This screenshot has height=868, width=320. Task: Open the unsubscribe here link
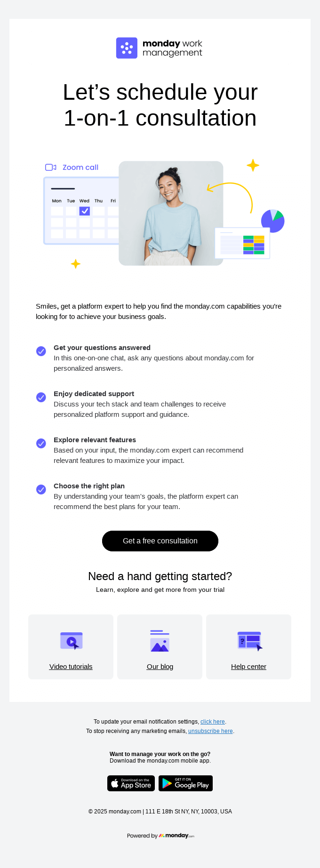(x=210, y=731)
